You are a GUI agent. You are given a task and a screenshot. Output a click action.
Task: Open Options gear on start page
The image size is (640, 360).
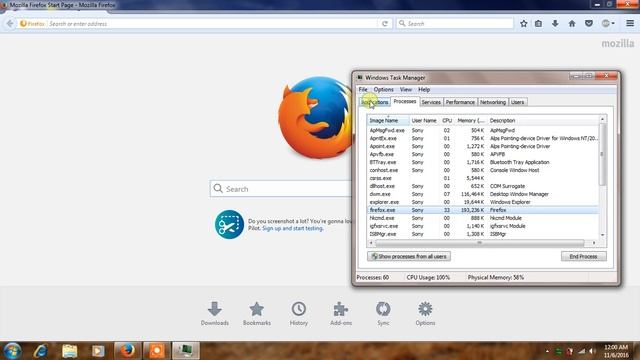pyautogui.click(x=425, y=313)
